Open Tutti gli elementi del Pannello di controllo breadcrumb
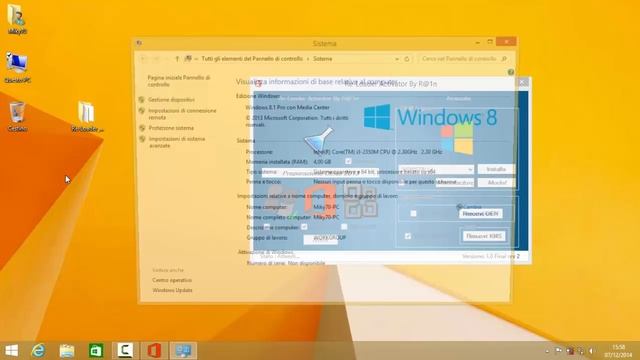 click(252, 59)
